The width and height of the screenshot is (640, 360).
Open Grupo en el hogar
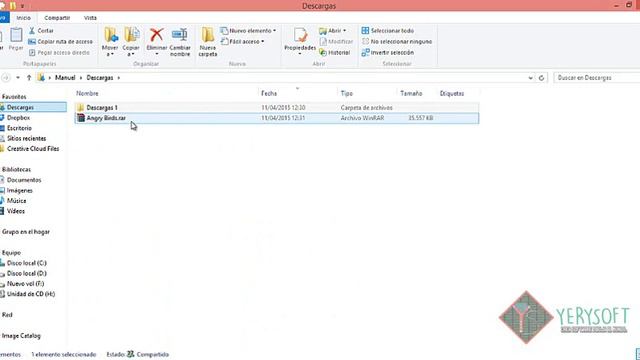pyautogui.click(x=26, y=232)
